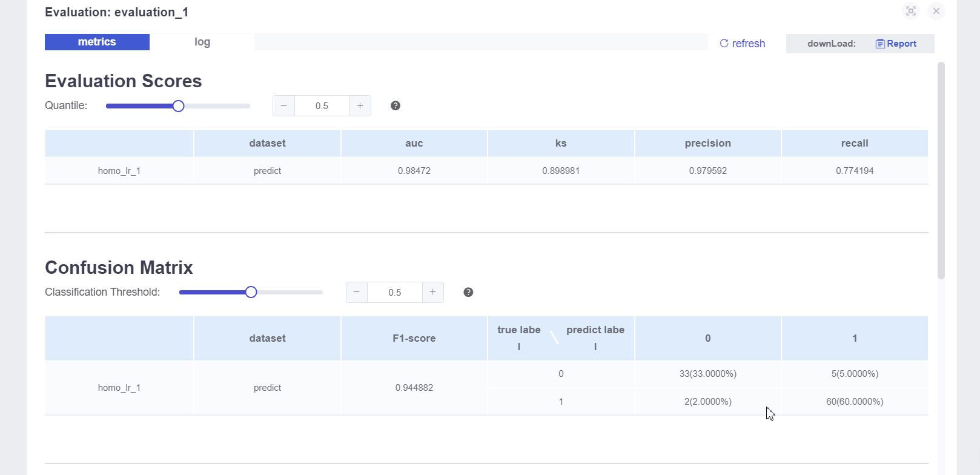980x475 pixels.
Task: Click the ks column header
Action: coord(561,144)
